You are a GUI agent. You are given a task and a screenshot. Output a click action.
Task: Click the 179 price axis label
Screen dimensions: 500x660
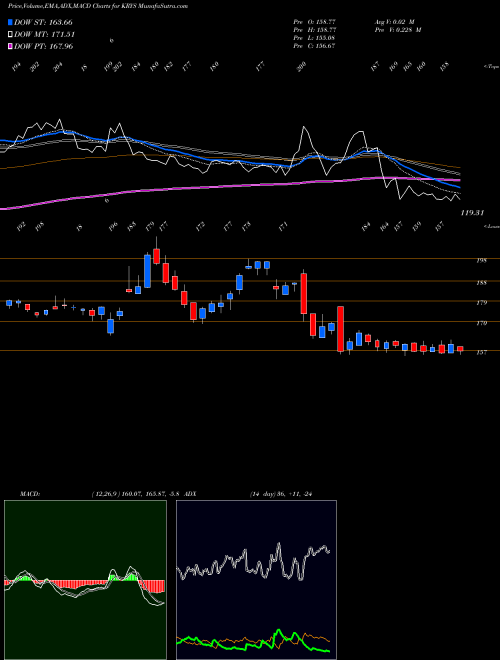[481, 303]
